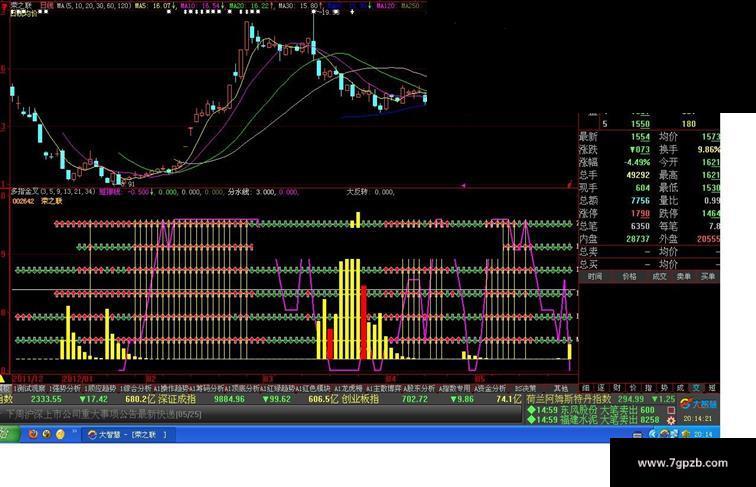Screen dimensions: 756x487
Task: Click the 荣之联 stock name in chart header
Action: click(x=20, y=4)
